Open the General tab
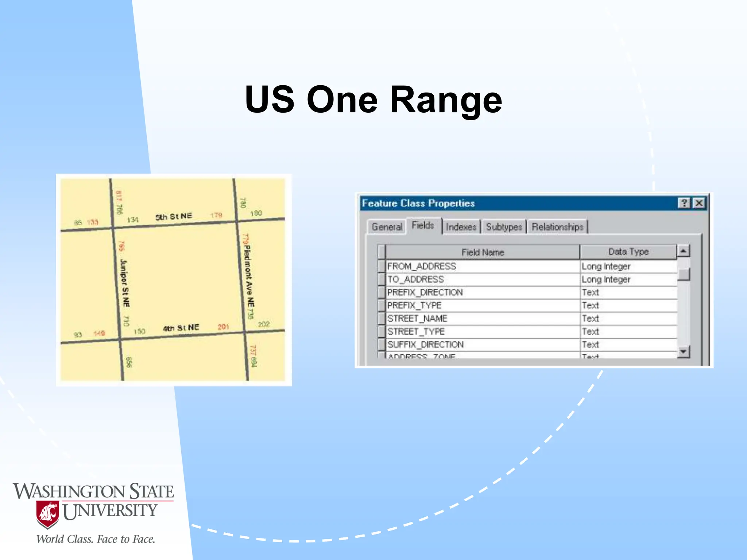Image resolution: width=747 pixels, height=560 pixels. click(387, 227)
